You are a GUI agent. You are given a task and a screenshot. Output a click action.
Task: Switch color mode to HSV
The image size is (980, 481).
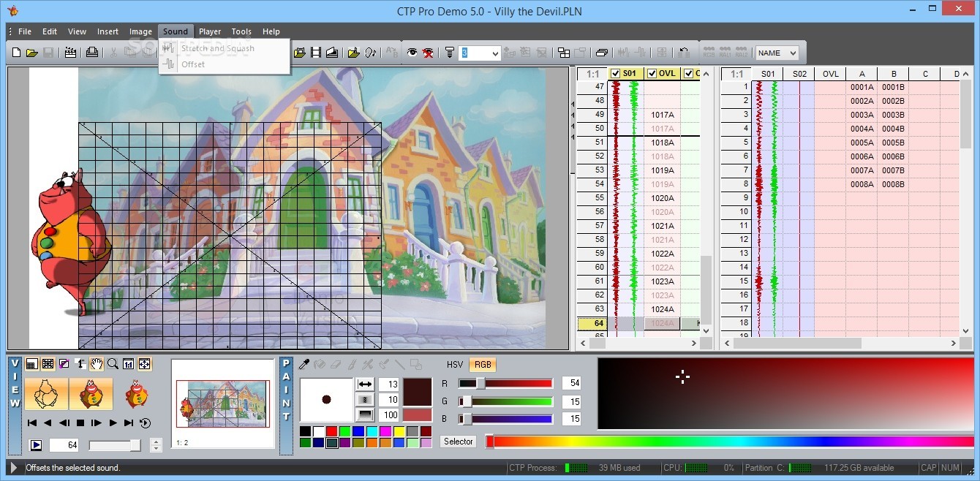455,364
